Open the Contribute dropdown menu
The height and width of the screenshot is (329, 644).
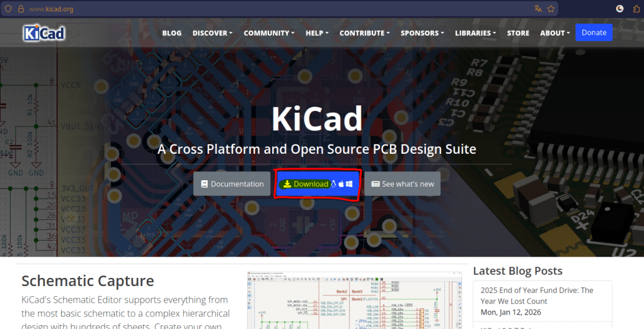(364, 33)
